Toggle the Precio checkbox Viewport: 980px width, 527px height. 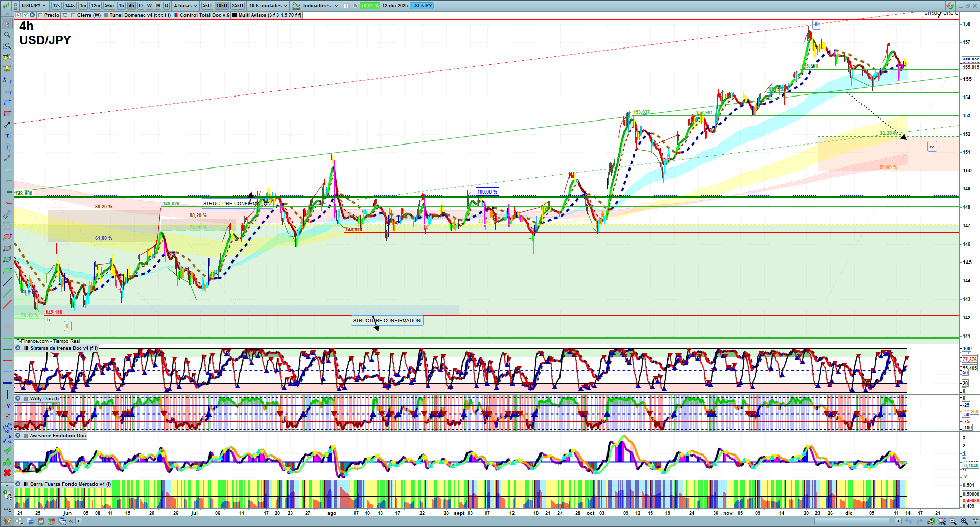41,15
